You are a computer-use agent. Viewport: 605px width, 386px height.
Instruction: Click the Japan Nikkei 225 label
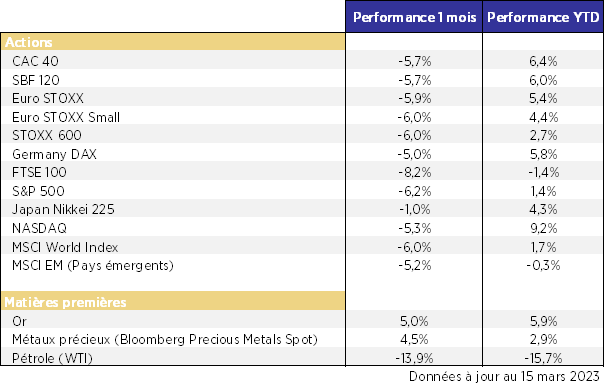pyautogui.click(x=63, y=209)
